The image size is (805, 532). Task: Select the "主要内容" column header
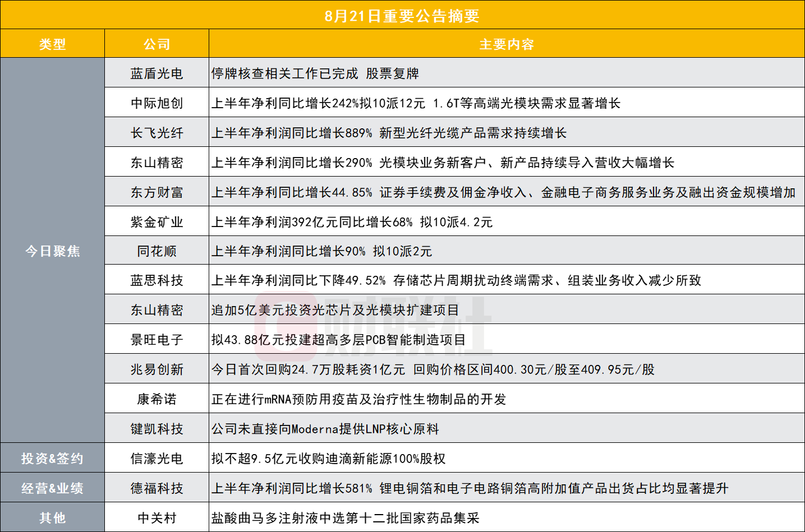(507, 44)
